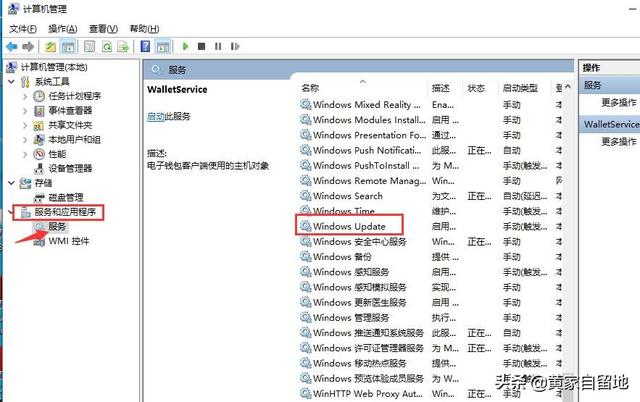Open the 操作(A) menu
The height and width of the screenshot is (402, 640).
pos(62,29)
